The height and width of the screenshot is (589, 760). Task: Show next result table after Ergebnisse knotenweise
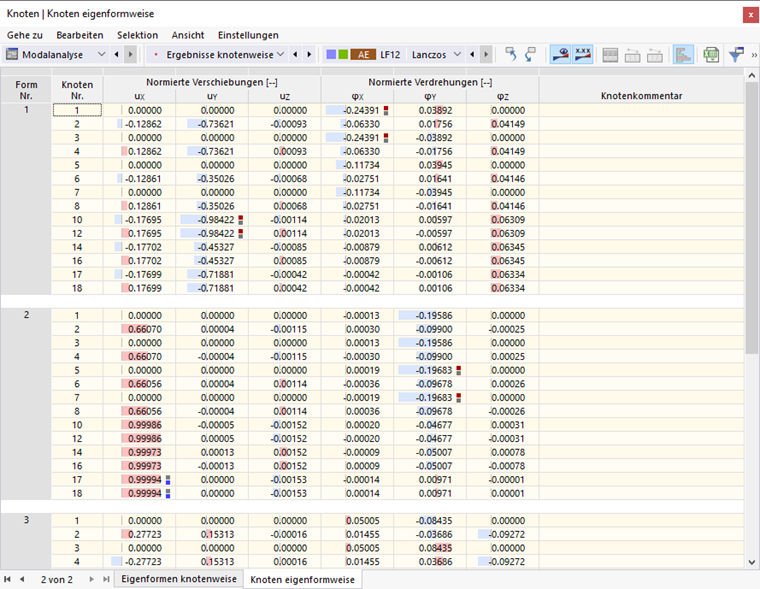(x=309, y=54)
